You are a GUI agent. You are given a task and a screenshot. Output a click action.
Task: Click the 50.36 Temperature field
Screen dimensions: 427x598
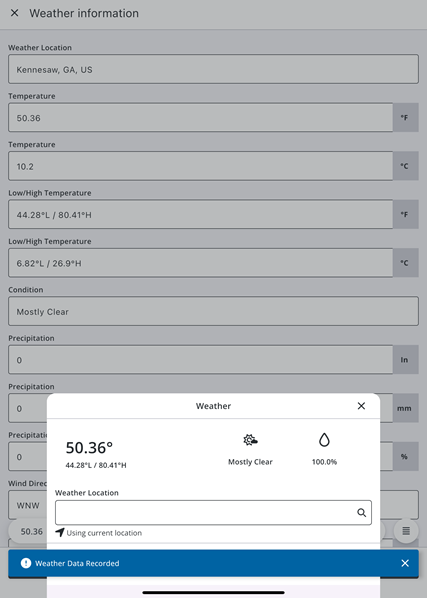tap(201, 117)
